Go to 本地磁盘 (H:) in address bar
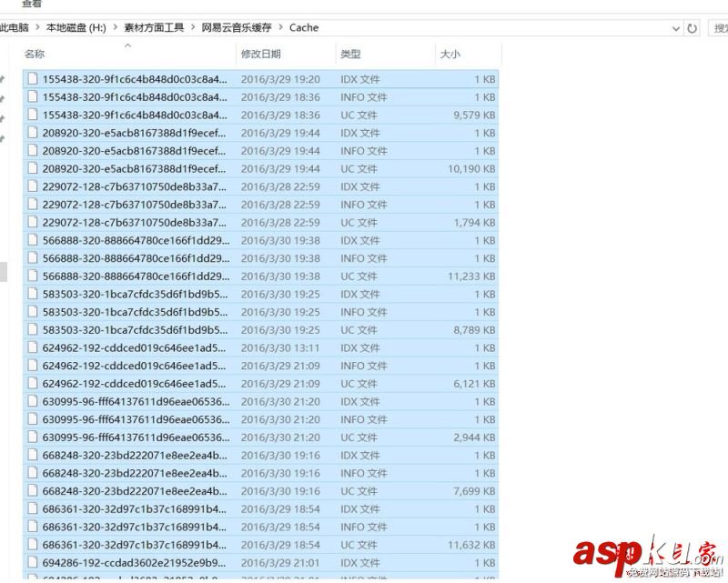This screenshot has height=583, width=728. pyautogui.click(x=76, y=28)
